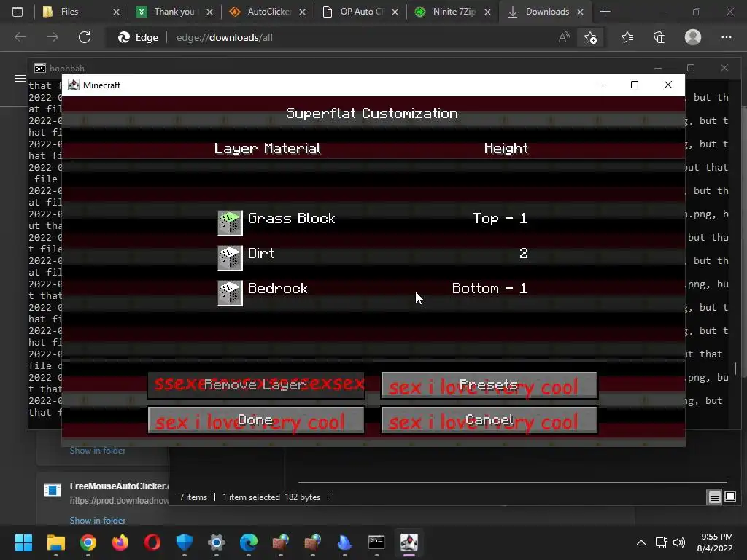Click the Dirt height value 2
This screenshot has height=560, width=747.
524,253
